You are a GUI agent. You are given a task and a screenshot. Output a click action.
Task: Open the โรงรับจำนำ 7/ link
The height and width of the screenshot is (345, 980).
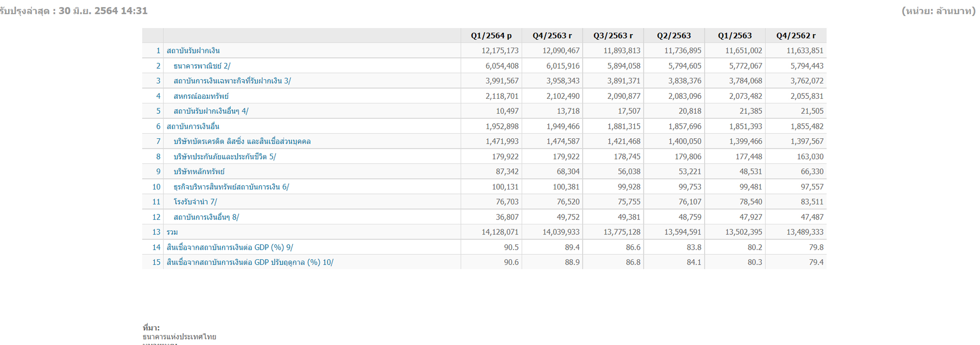tap(195, 202)
